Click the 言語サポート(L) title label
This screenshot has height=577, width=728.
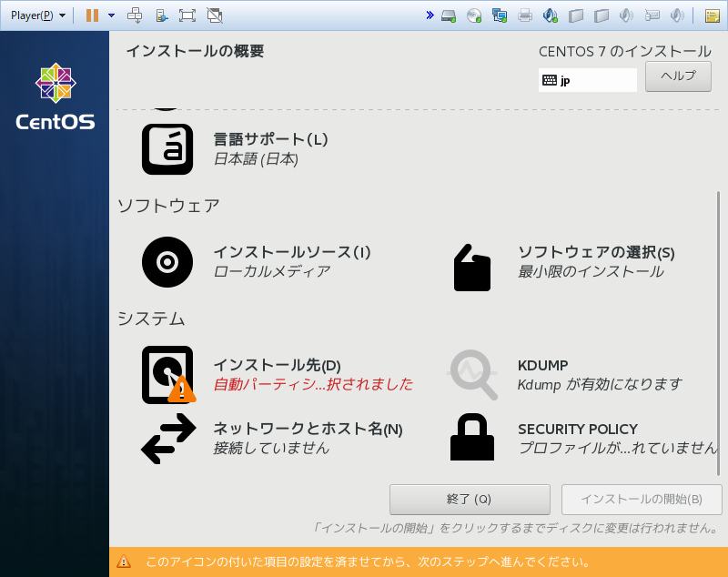[x=270, y=139]
